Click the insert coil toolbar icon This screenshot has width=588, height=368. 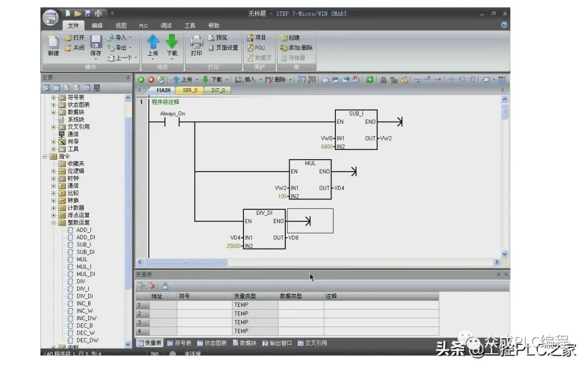point(462,80)
